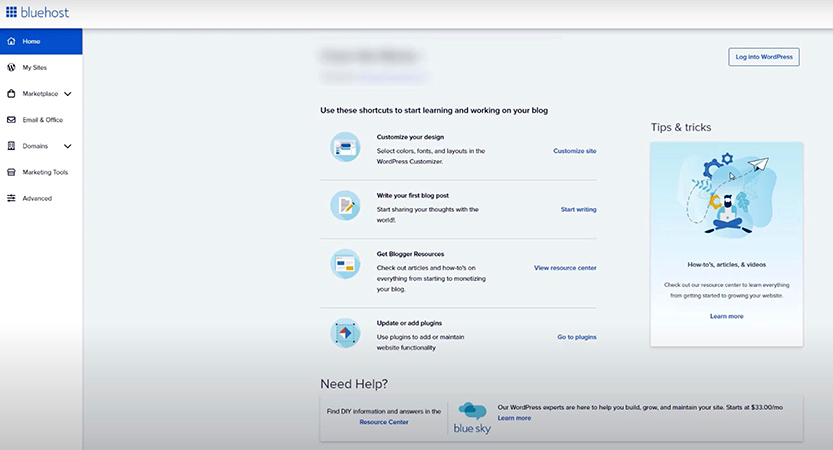Select the Domains building icon

[x=11, y=146]
